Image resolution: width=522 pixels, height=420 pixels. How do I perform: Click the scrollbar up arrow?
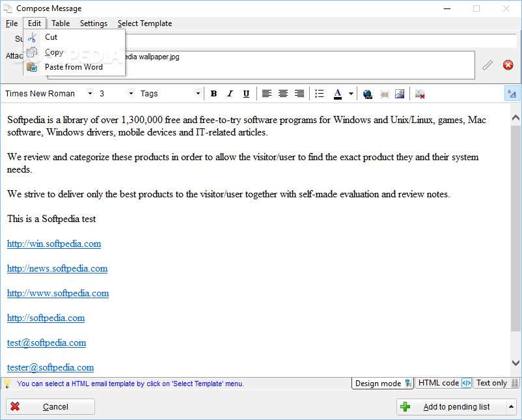point(515,118)
